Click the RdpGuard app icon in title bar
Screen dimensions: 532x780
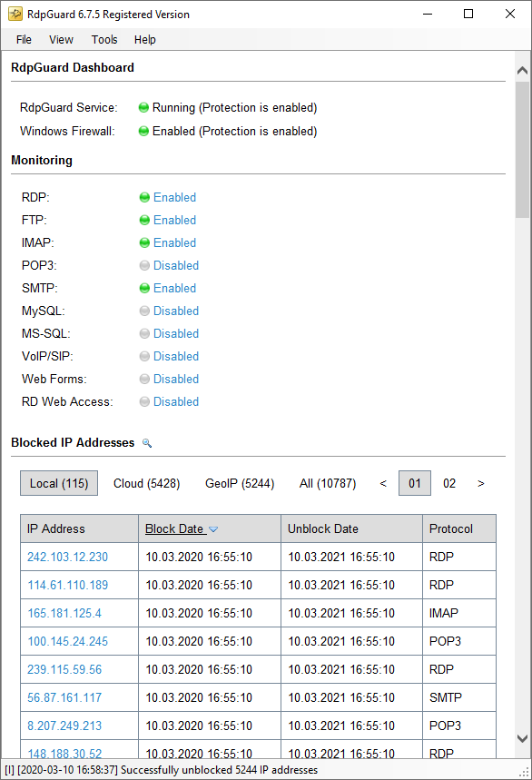[15, 14]
